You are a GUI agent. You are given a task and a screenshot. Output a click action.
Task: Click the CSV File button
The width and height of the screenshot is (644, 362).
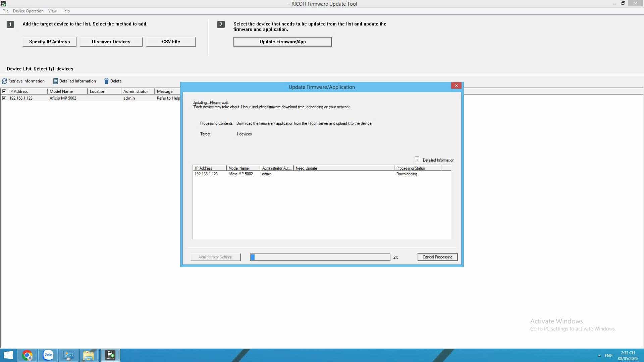(171, 42)
